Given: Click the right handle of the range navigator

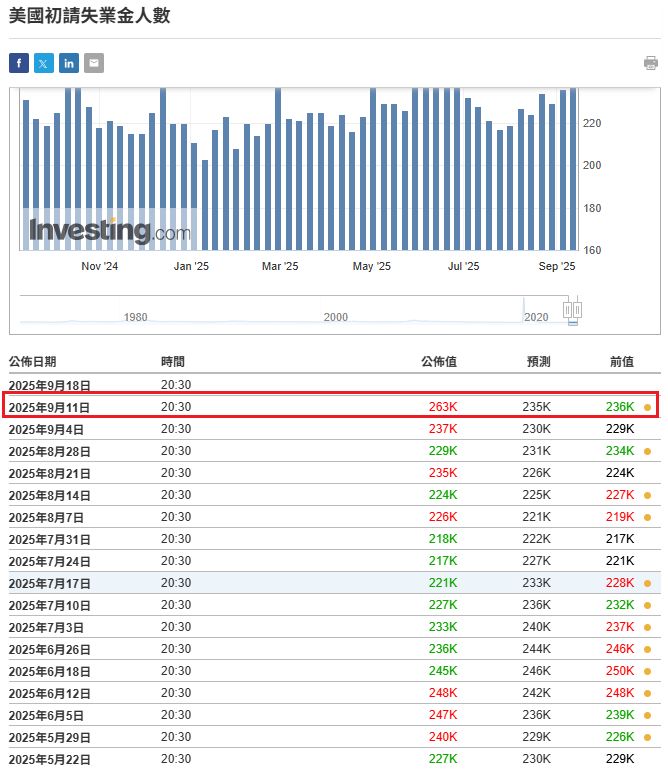Looking at the screenshot, I should 577,310.
